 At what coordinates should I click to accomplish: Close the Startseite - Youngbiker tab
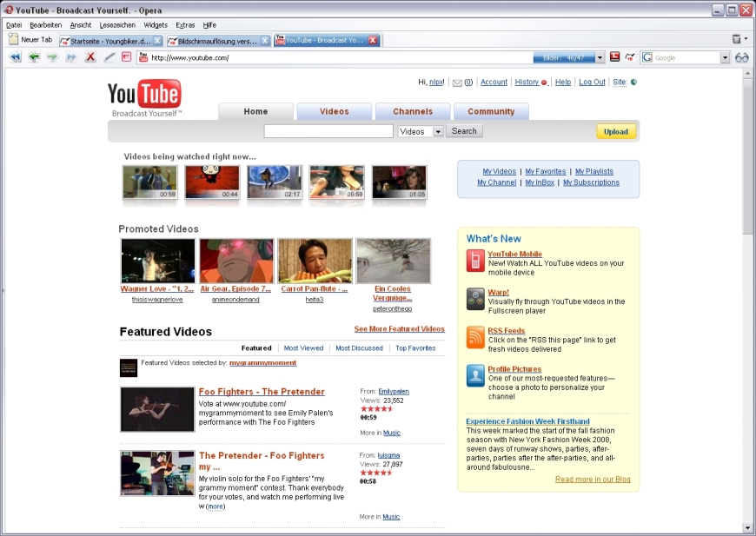point(157,41)
